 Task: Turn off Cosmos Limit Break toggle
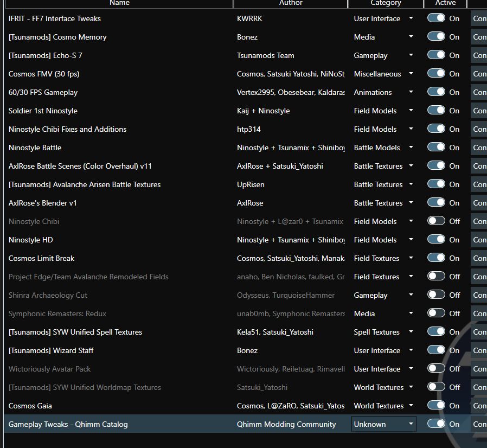pos(436,258)
